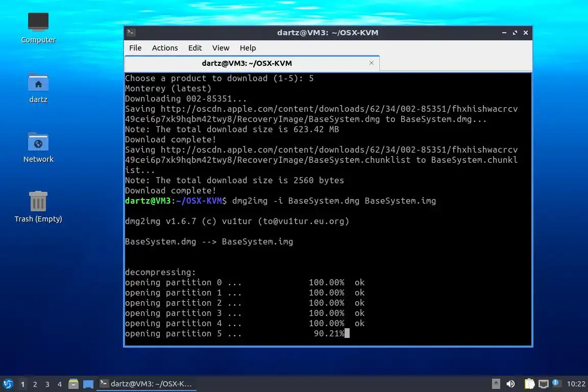Switch to workspace 1 in the pager

pyautogui.click(x=23, y=384)
